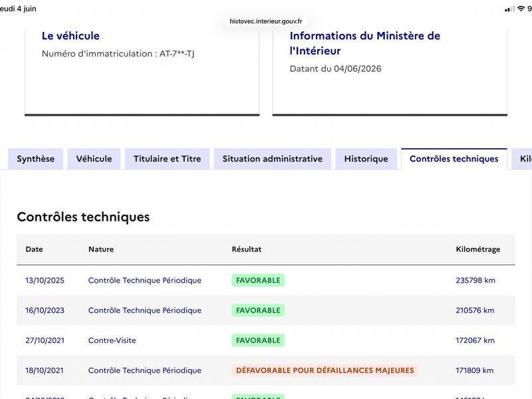Switch to the Historique tab
The image size is (532, 399).
click(x=366, y=159)
